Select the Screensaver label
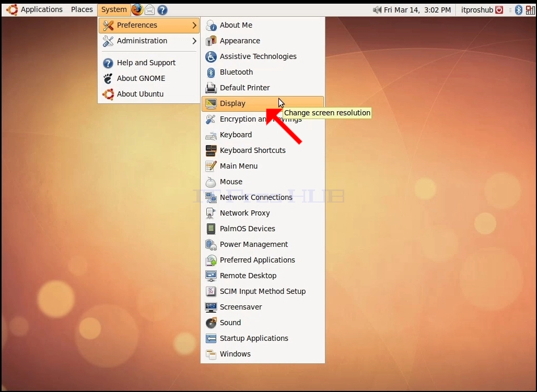Screen dimensions: 537x392 tap(241, 307)
